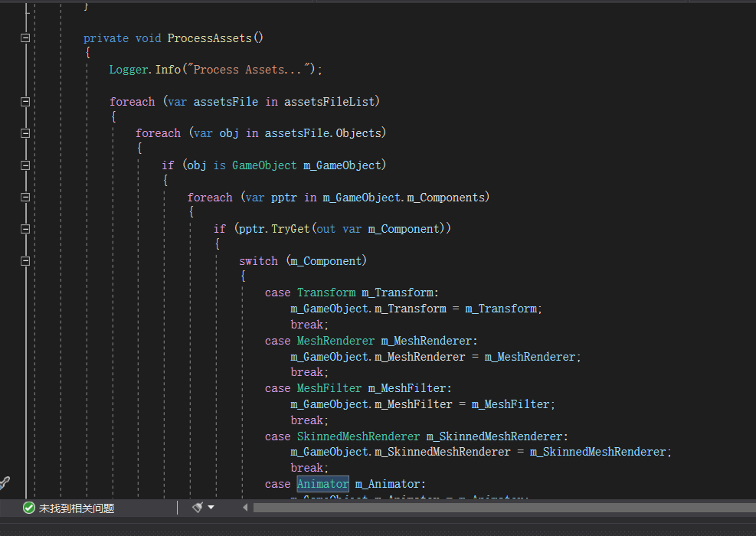Click the MeshFilter type in case statement

pos(329,388)
